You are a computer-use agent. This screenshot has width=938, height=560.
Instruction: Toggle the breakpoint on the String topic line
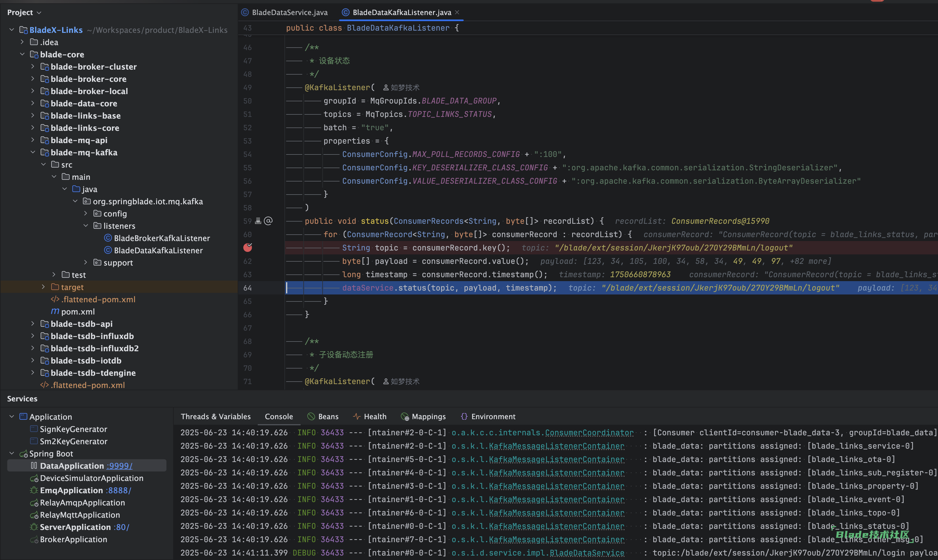pyautogui.click(x=247, y=247)
